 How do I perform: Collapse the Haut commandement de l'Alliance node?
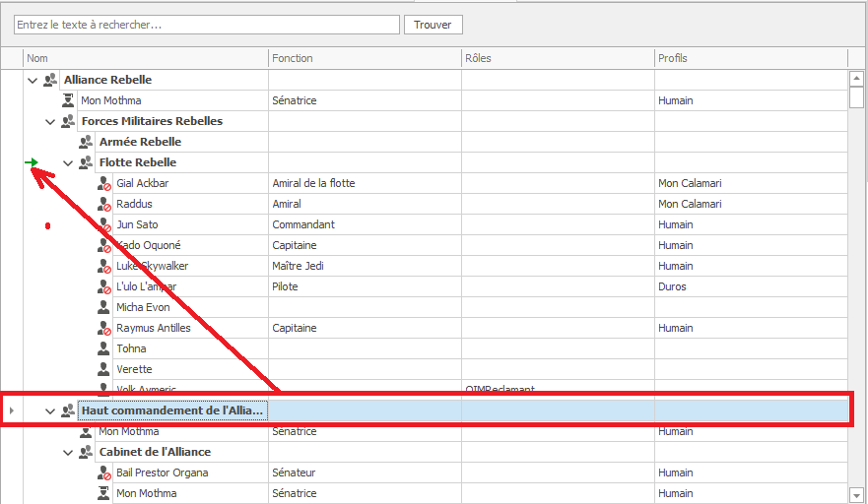(x=50, y=410)
